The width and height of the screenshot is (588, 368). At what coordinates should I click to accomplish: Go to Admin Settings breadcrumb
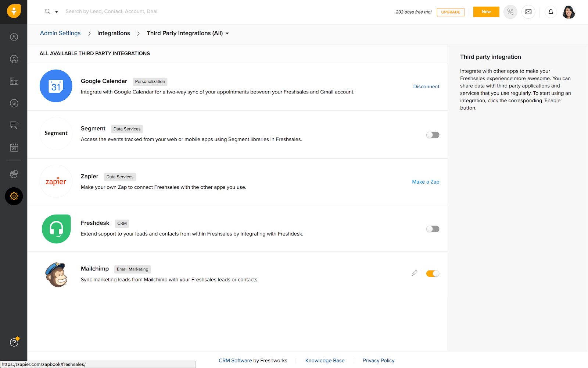60,33
